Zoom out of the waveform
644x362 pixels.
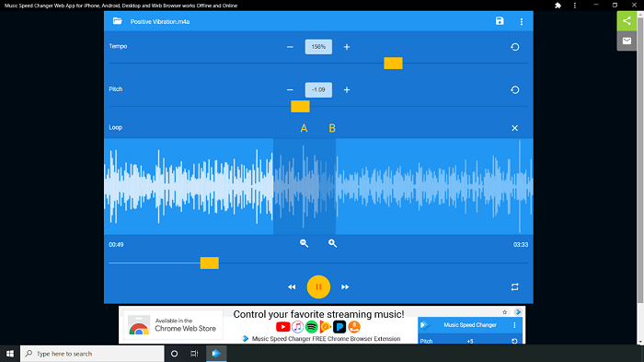pyautogui.click(x=304, y=243)
